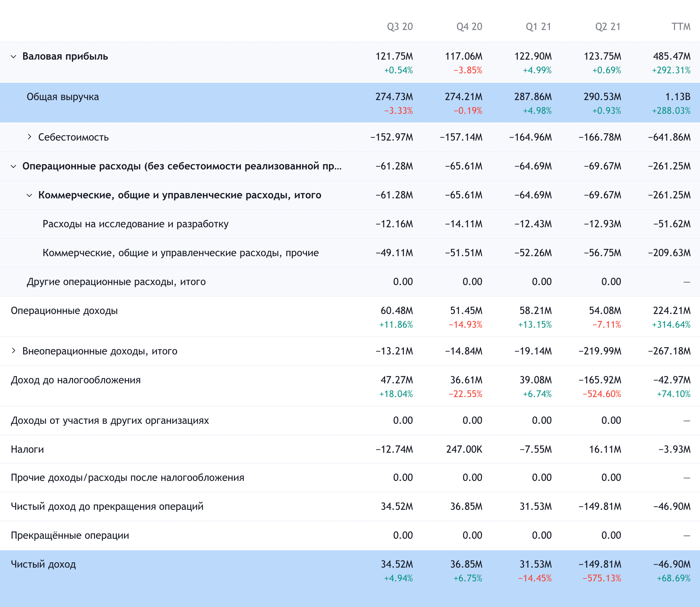Click the Валовая прибыль row label

[65, 56]
